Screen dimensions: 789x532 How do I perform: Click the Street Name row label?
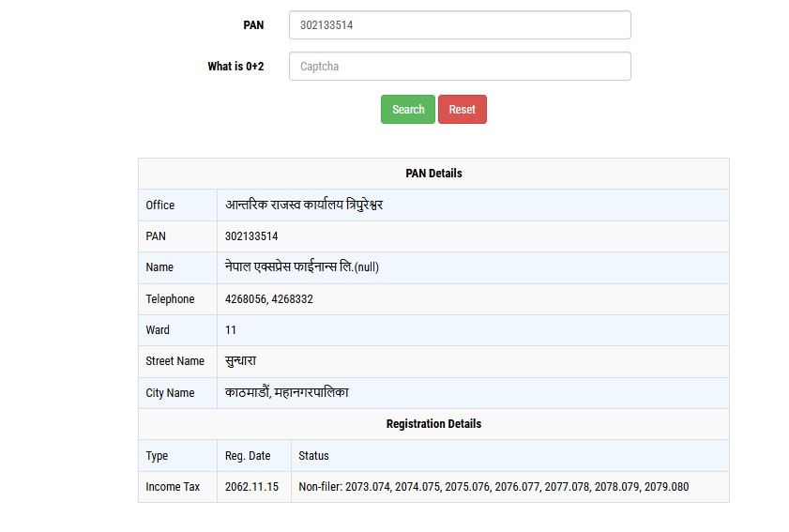[x=174, y=361]
